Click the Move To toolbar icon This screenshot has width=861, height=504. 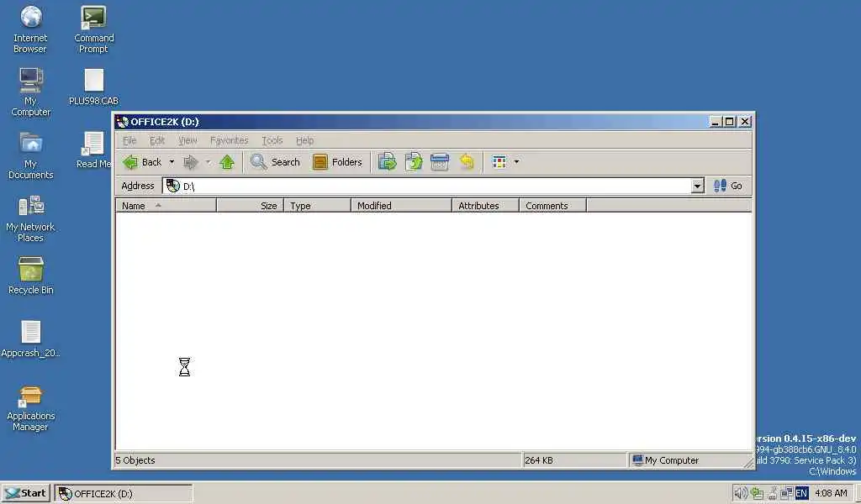coord(387,162)
